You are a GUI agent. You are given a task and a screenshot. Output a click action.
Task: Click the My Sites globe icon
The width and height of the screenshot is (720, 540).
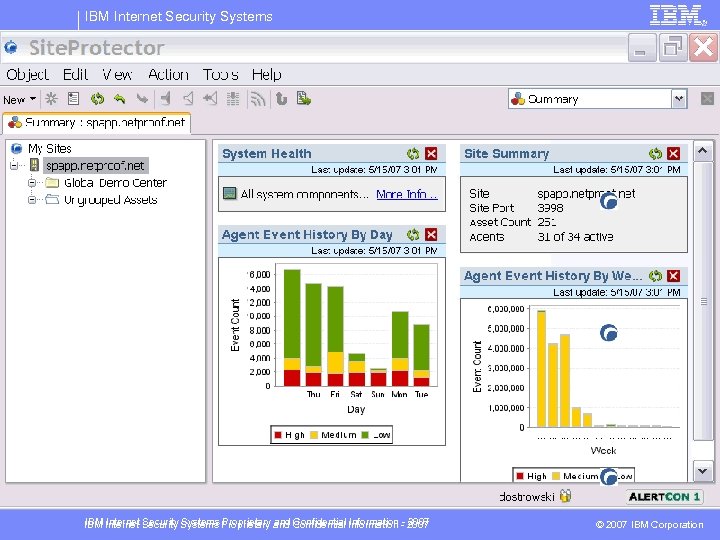coord(17,148)
